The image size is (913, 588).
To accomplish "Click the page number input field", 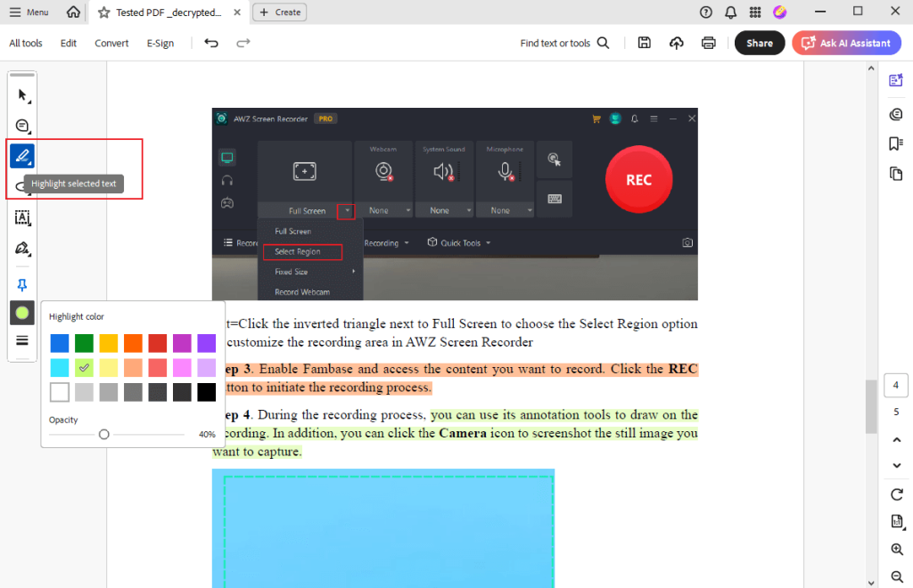I will pos(895,385).
